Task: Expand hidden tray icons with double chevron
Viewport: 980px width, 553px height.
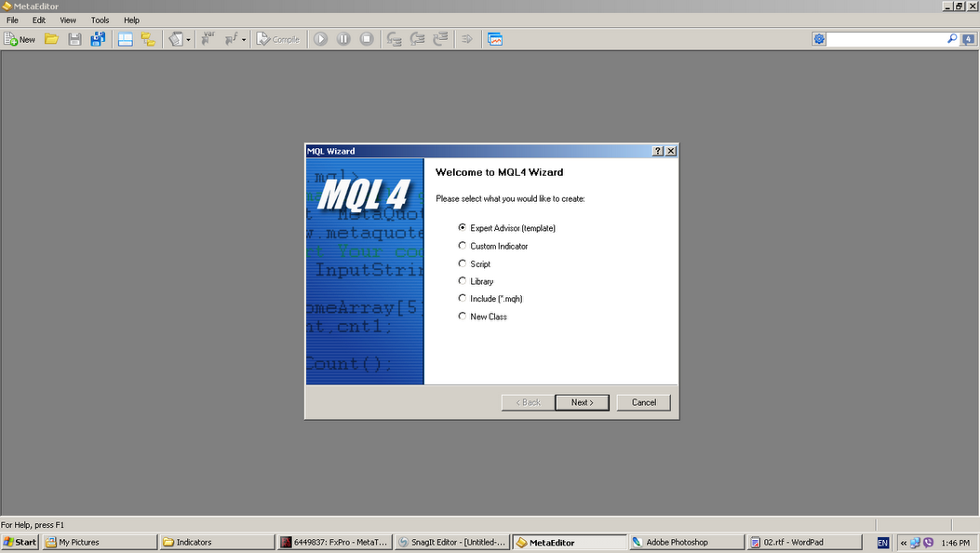Action: 903,543
